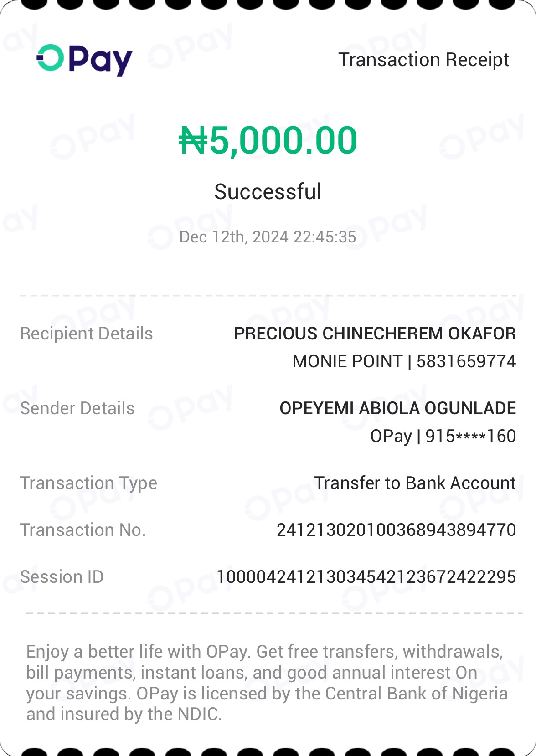
Task: Select the transaction number starting with 2412130
Action: (396, 530)
